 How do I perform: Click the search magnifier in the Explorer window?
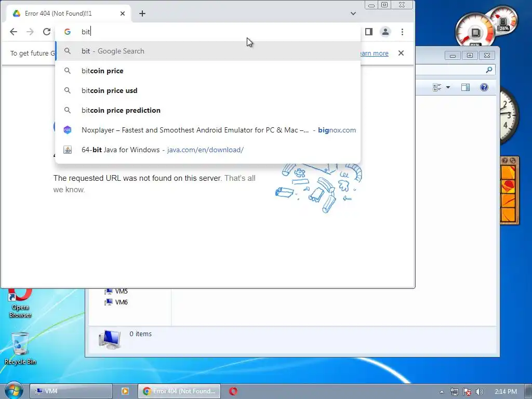(x=489, y=70)
